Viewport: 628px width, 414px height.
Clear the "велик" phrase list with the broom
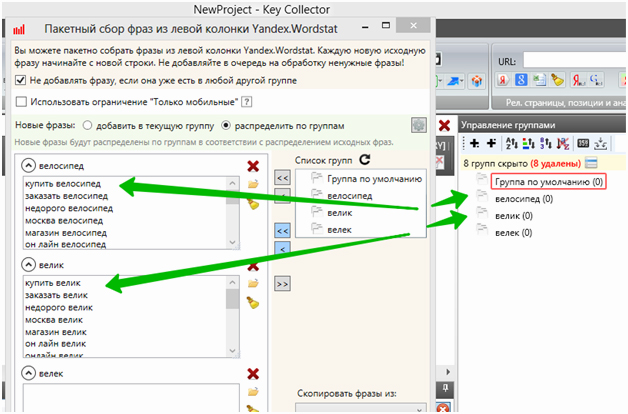253,303
